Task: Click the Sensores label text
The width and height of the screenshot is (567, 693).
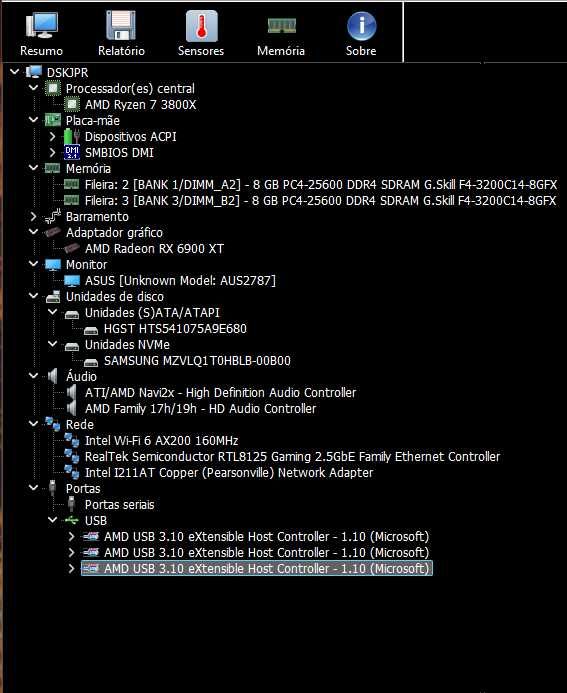Action: pos(201,51)
